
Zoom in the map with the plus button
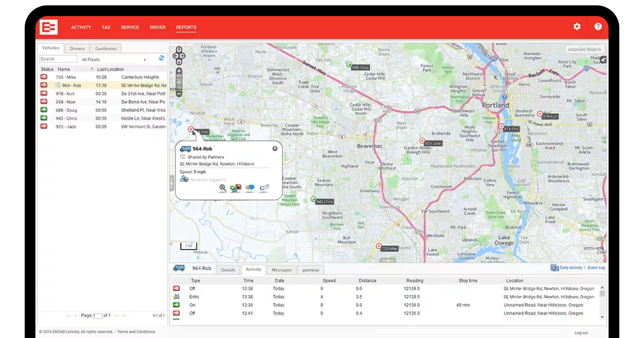[179, 71]
